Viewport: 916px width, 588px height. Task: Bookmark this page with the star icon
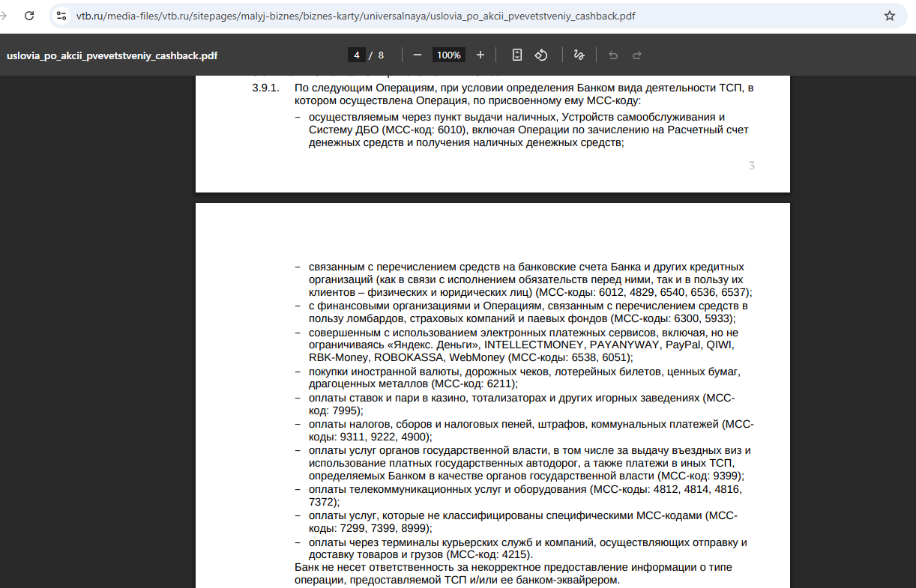click(890, 16)
